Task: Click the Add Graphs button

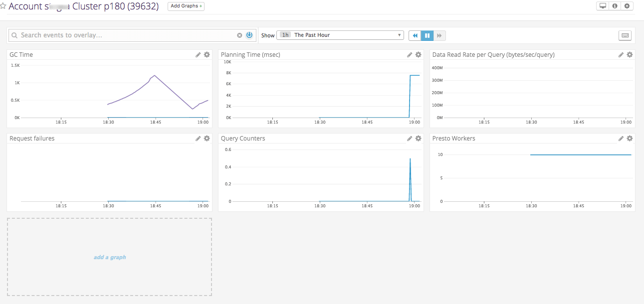Action: [x=186, y=6]
